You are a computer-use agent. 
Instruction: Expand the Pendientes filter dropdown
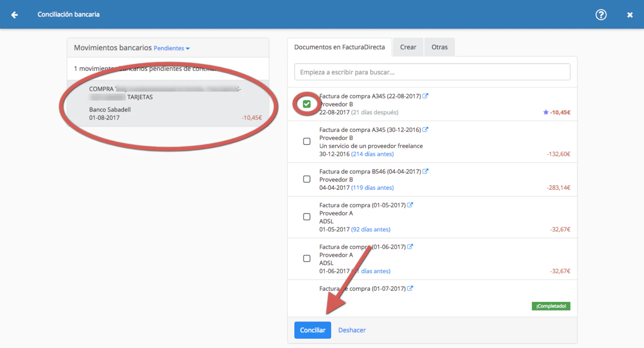coord(172,48)
